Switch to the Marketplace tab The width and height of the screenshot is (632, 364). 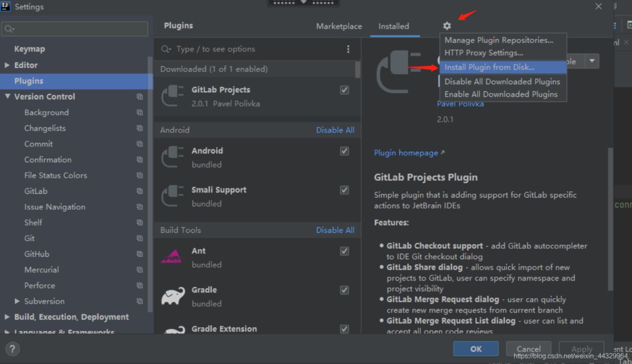pos(339,26)
